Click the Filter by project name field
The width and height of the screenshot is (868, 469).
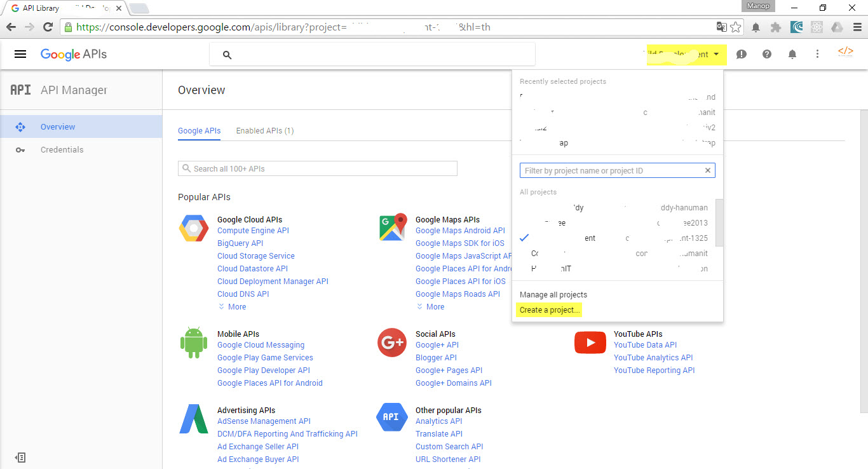(x=618, y=170)
